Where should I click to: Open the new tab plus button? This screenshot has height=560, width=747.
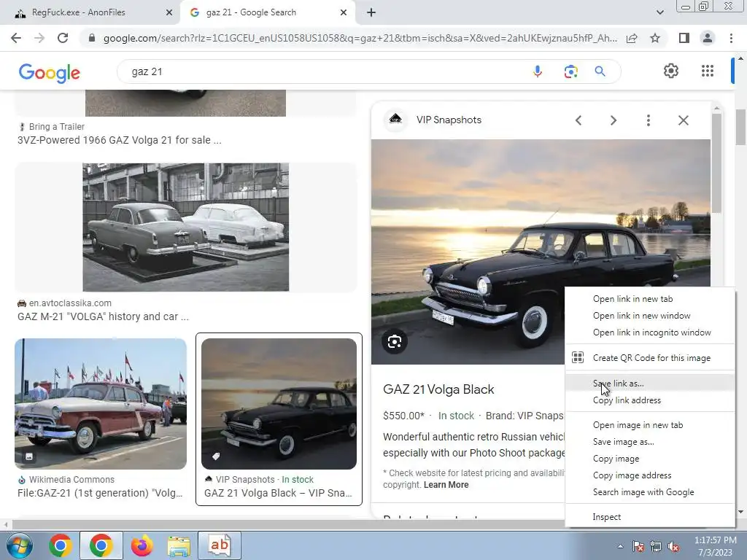[x=371, y=12]
